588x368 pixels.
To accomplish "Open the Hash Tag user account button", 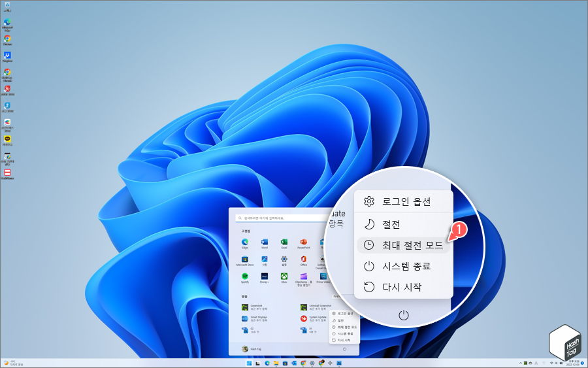I will point(252,349).
